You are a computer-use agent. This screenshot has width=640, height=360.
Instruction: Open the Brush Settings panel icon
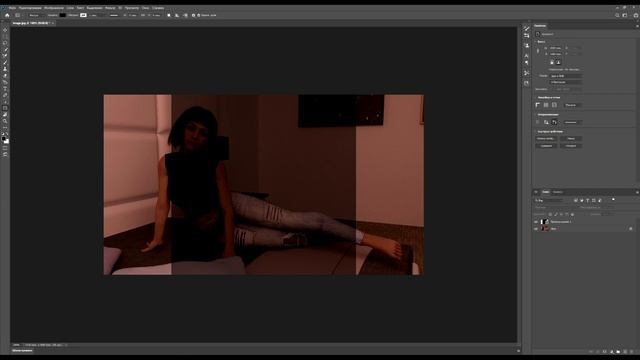(527, 28)
